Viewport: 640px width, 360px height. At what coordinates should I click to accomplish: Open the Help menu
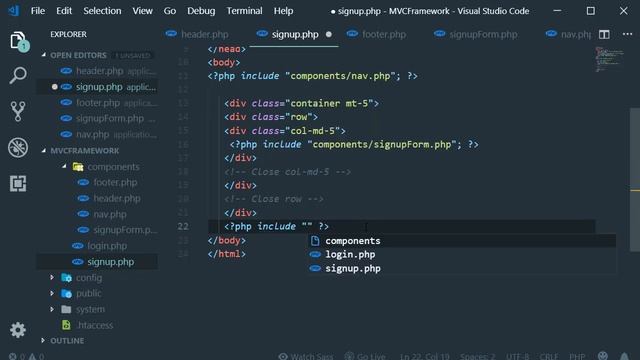click(283, 11)
